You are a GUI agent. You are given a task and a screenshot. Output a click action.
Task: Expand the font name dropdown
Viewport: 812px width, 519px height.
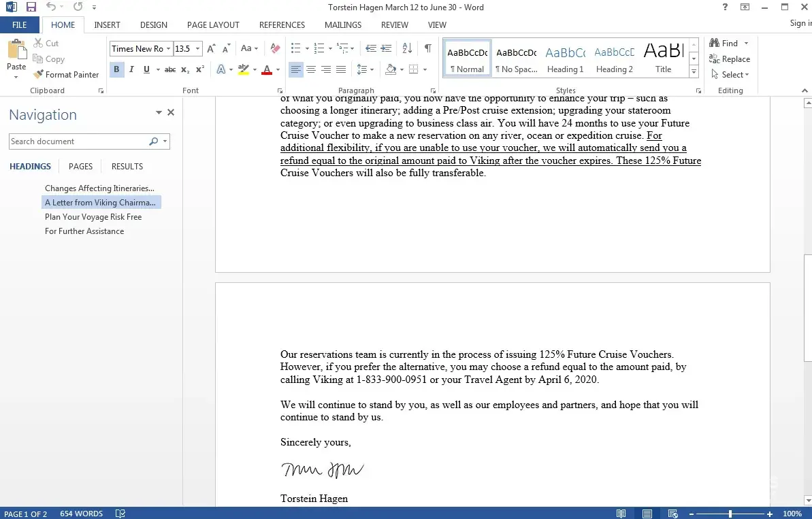(167, 49)
